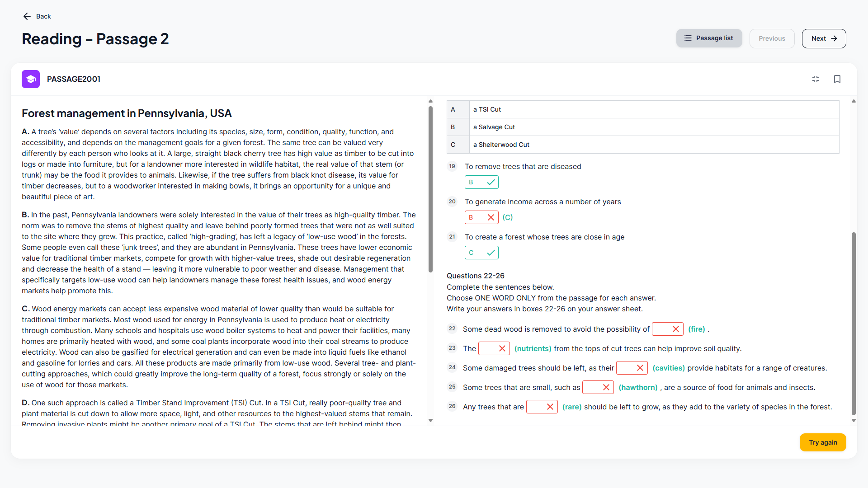The height and width of the screenshot is (488, 868).
Task: Click the blank field for question 22
Action: pos(667,329)
